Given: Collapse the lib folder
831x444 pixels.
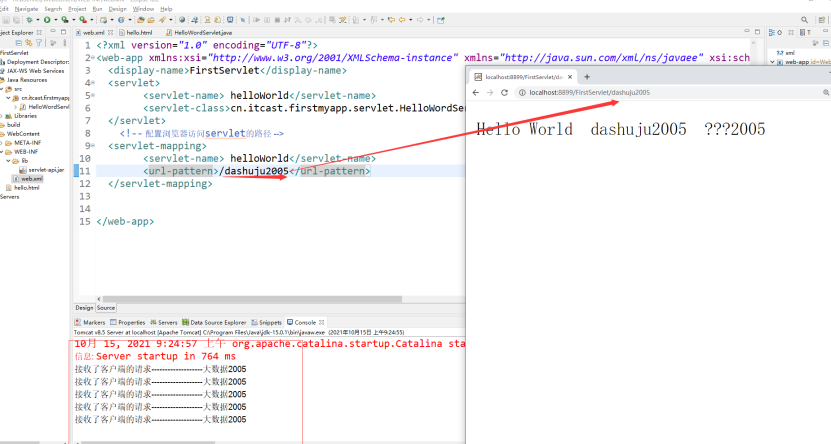Looking at the screenshot, I should (8, 161).
